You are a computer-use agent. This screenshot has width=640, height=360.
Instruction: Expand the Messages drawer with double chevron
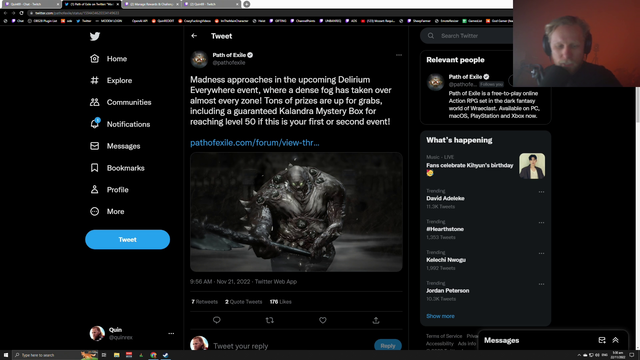click(x=616, y=340)
